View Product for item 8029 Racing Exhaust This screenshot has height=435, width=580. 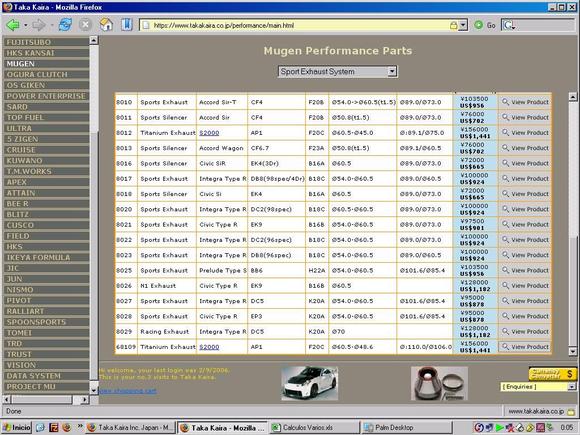525,331
